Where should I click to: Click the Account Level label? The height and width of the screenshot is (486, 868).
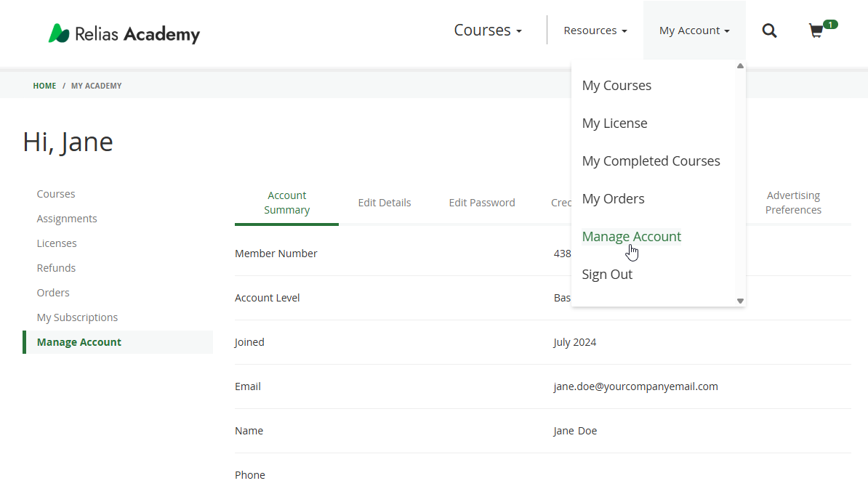click(x=267, y=298)
